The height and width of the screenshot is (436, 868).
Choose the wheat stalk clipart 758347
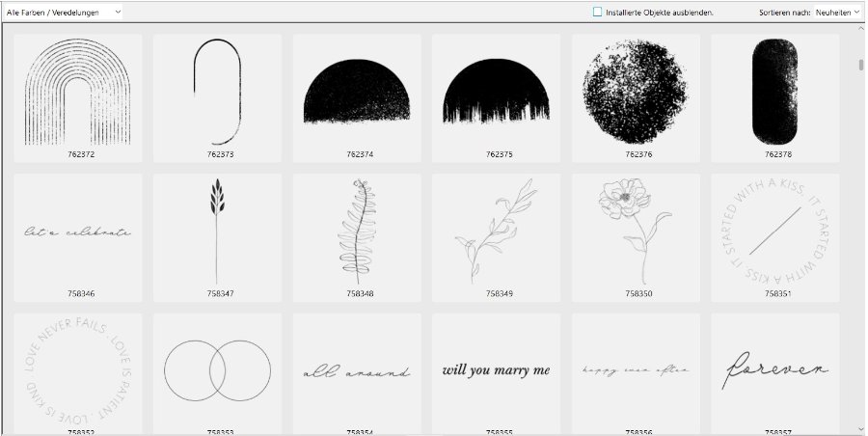click(x=218, y=237)
